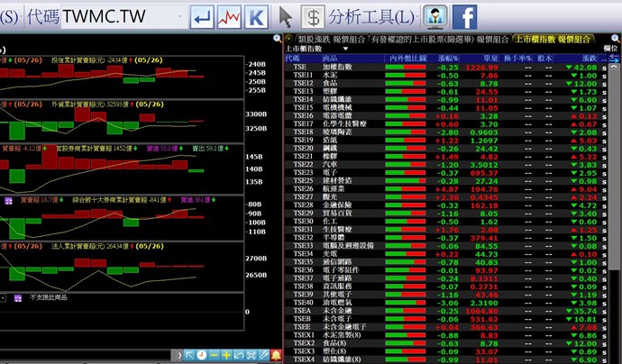The height and width of the screenshot is (364, 622).
Task: Select the 塑膠 product name
Action: 330,92
